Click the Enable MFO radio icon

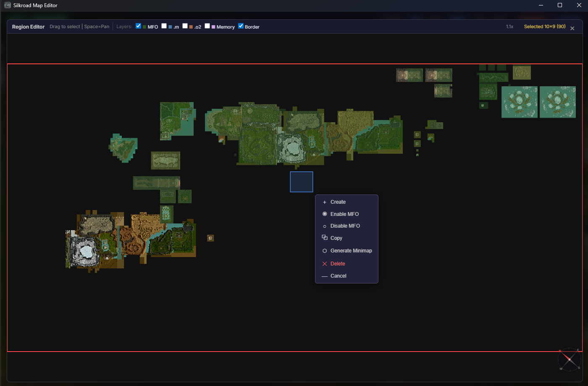(325, 214)
